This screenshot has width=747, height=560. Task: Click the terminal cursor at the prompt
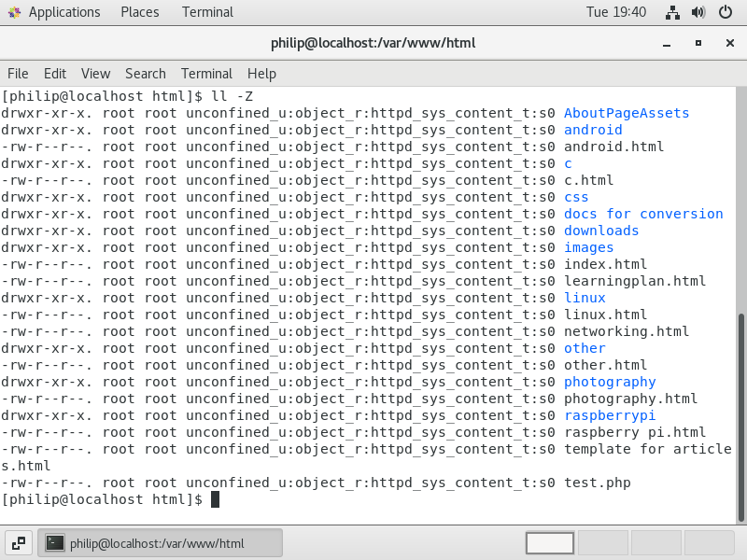coord(215,499)
